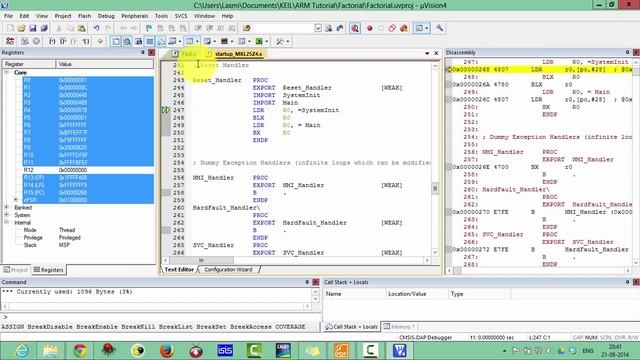Toggle the Call Stack Window view button
Screen dimensions: 640x360
click(x=161, y=41)
